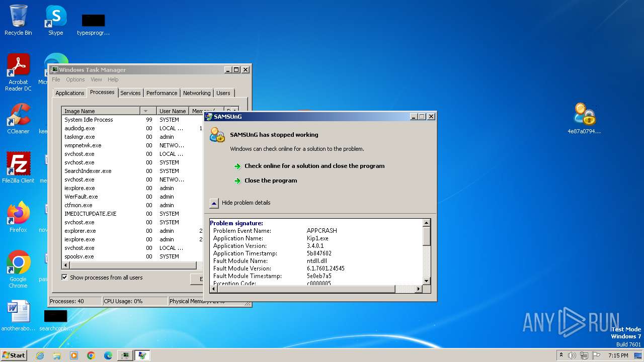This screenshot has height=362, width=644.
Task: Open the volume tray icon
Action: click(572, 355)
